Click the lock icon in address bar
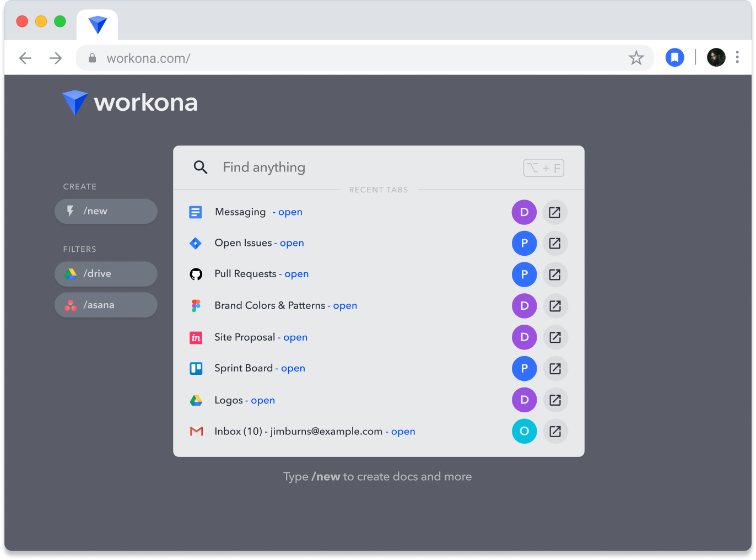 click(x=93, y=58)
